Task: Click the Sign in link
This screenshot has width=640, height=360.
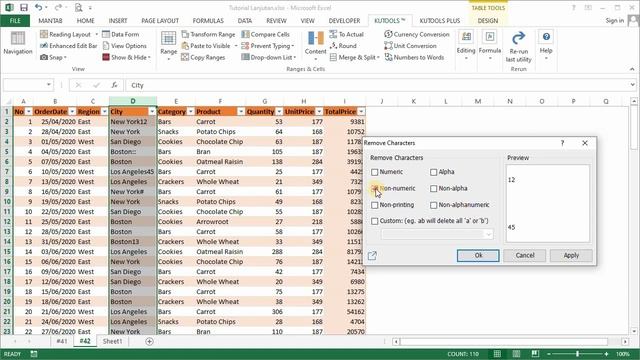Action: [x=615, y=20]
